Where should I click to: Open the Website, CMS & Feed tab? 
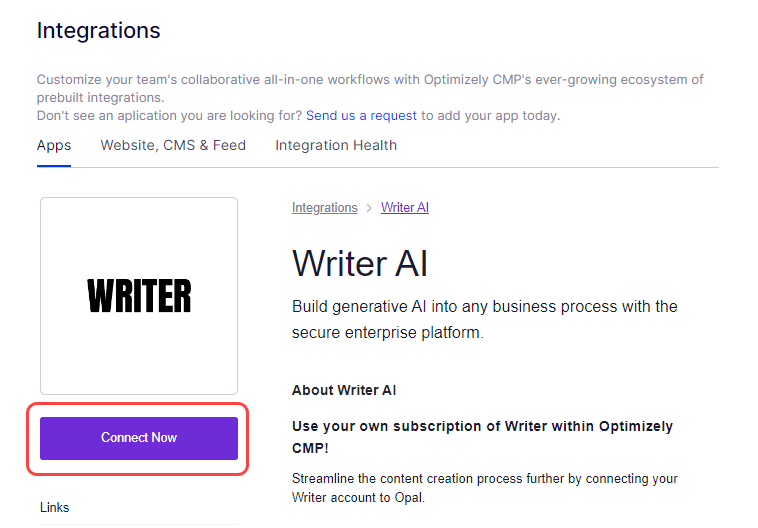coord(173,146)
